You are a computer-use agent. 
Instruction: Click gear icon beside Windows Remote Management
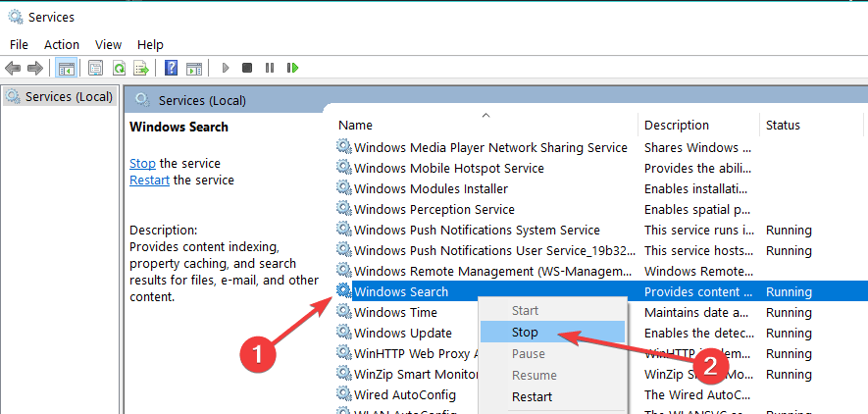coord(344,271)
